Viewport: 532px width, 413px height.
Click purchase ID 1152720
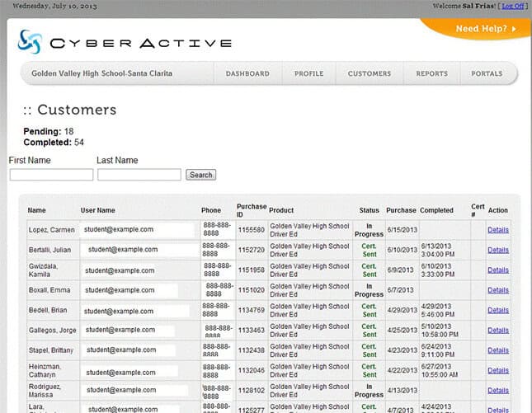(251, 250)
